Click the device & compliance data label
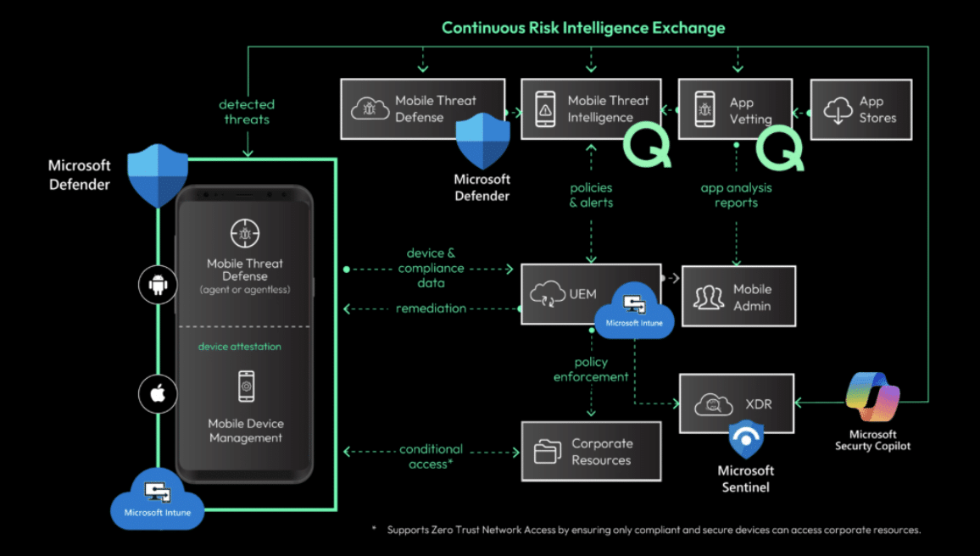980x556 pixels. [x=432, y=268]
